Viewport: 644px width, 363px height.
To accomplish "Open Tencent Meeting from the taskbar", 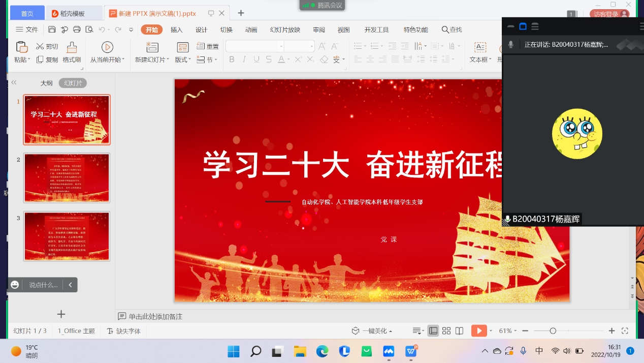I will (389, 351).
